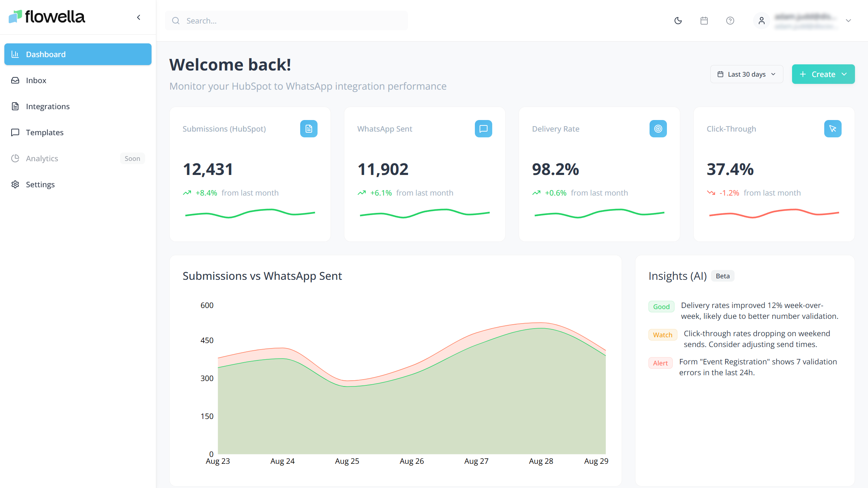Screen dimensions: 868x488
Task: Toggle dark mode with the moon icon
Action: click(x=678, y=21)
